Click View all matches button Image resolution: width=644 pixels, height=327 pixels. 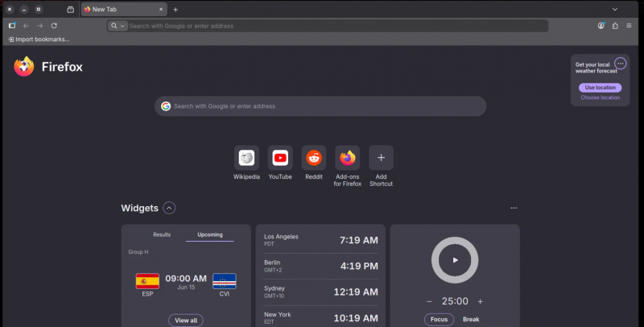pyautogui.click(x=186, y=320)
